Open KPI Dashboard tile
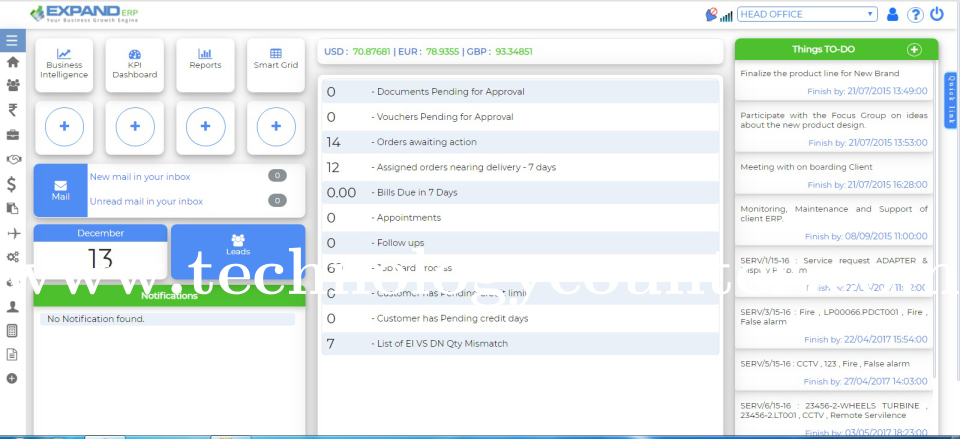The width and height of the screenshot is (960, 439). [x=135, y=65]
